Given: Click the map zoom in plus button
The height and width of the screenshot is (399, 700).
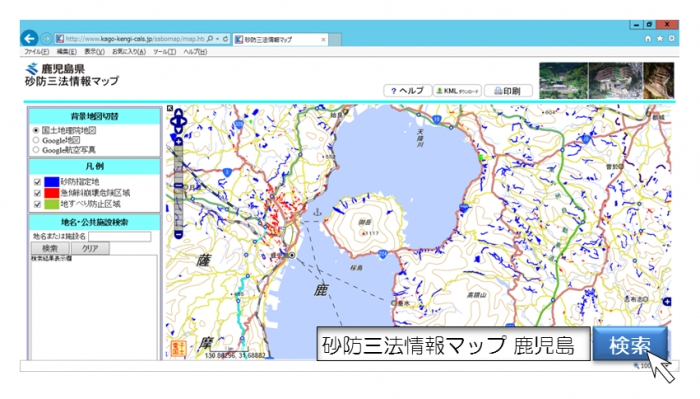Looking at the screenshot, I should click(x=178, y=142).
